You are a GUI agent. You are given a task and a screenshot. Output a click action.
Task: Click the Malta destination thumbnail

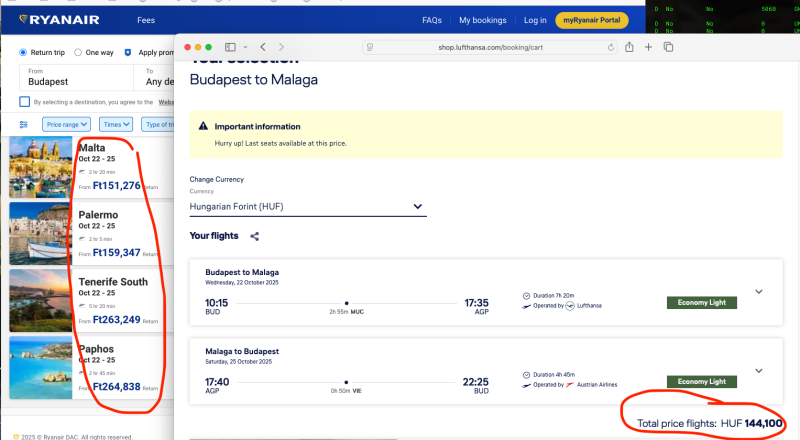40,166
